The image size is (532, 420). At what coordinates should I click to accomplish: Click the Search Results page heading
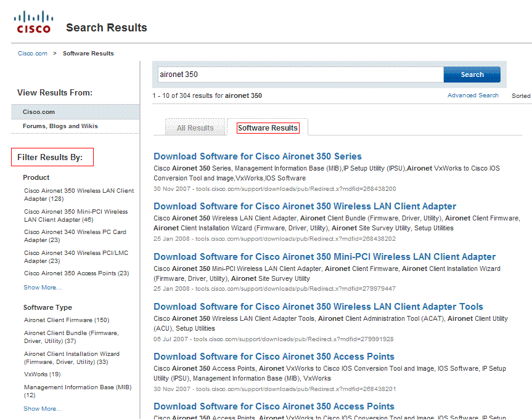tap(107, 28)
